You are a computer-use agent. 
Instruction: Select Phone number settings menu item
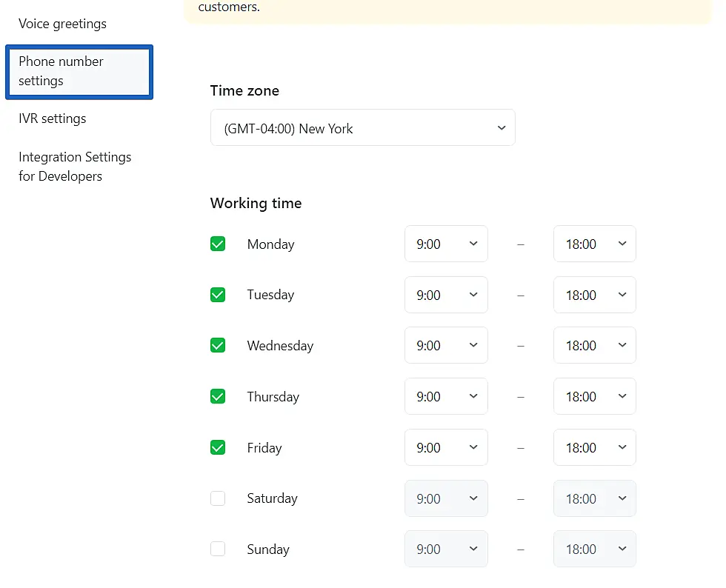click(79, 71)
